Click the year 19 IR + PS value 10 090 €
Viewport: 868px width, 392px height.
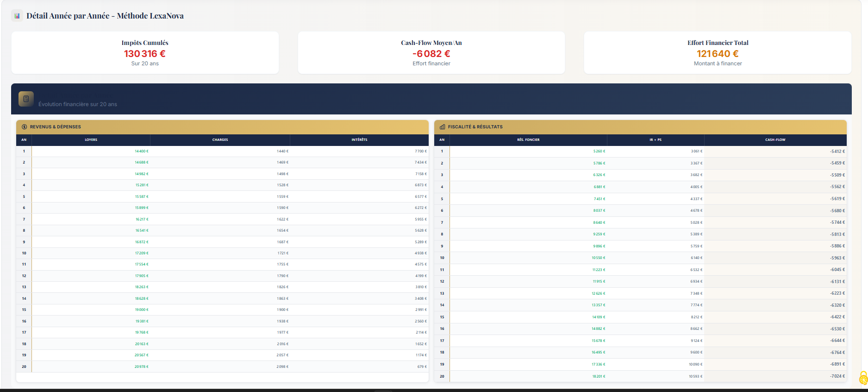click(x=695, y=364)
